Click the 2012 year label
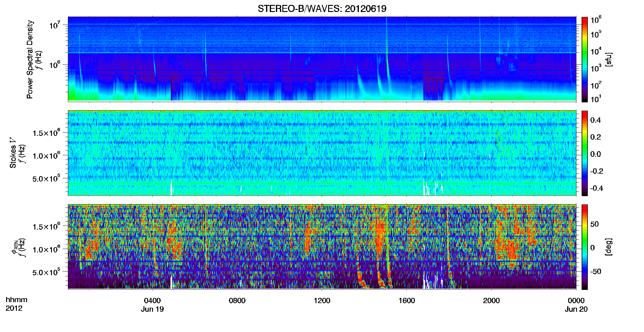This screenshot has width=644, height=332. click(14, 308)
